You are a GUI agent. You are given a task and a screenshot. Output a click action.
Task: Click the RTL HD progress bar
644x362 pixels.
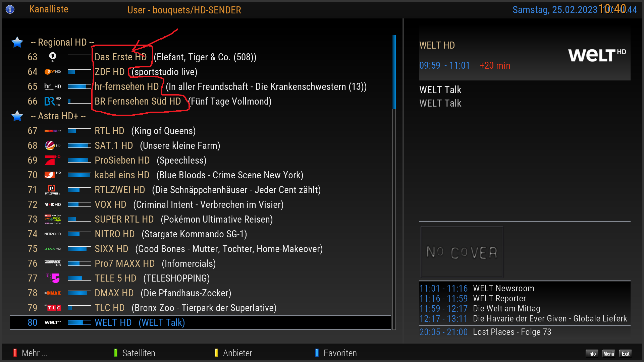[x=79, y=131]
